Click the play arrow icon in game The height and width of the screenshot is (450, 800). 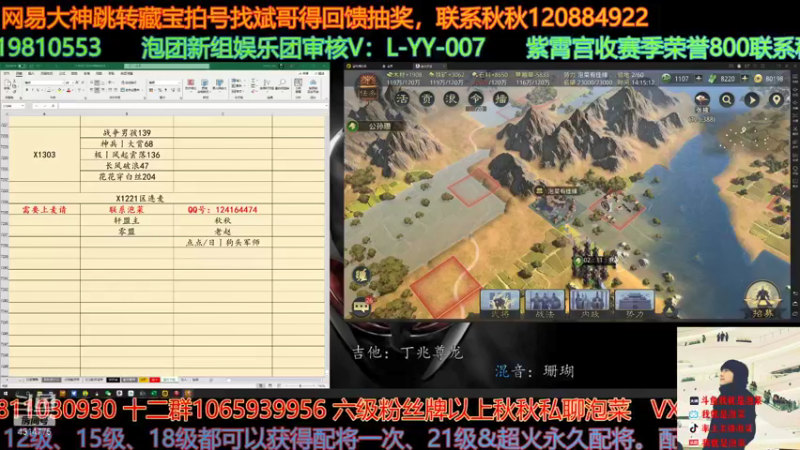752,100
